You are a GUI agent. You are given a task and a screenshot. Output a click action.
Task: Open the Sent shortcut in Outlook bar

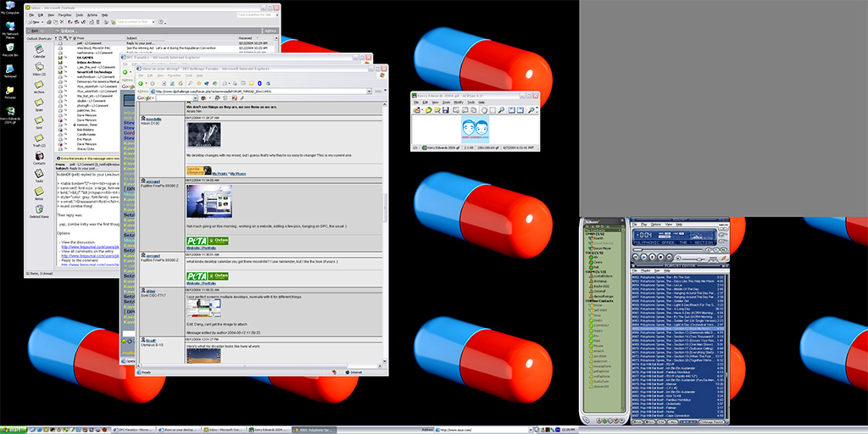pyautogui.click(x=39, y=122)
